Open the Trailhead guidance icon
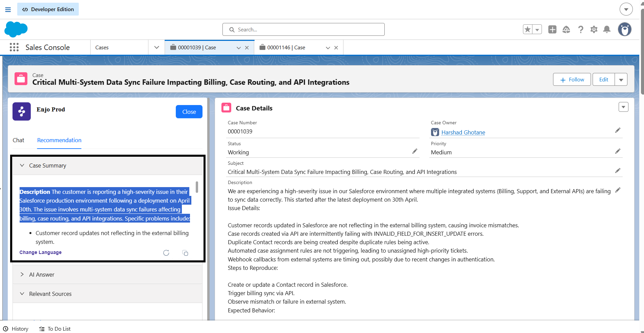This screenshot has width=644, height=333. (x=566, y=29)
